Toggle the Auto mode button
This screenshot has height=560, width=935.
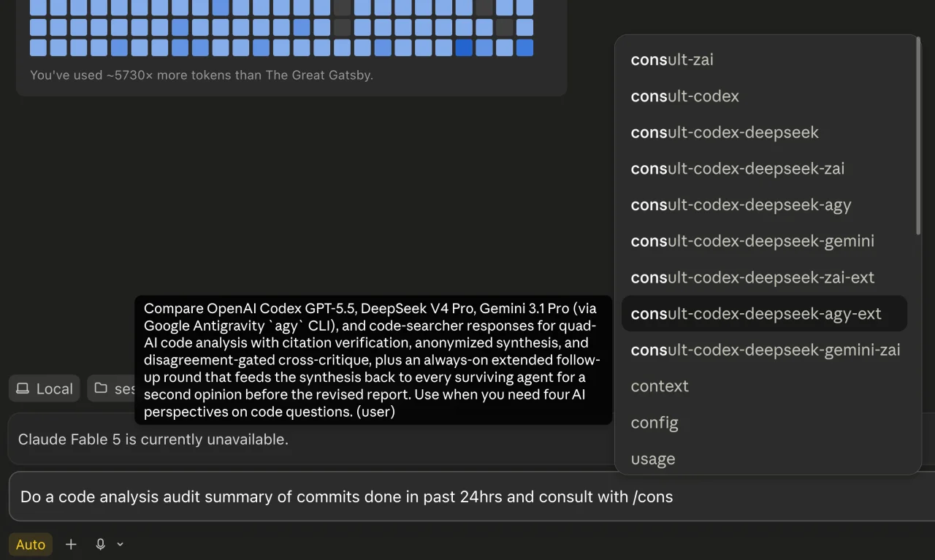[31, 545]
